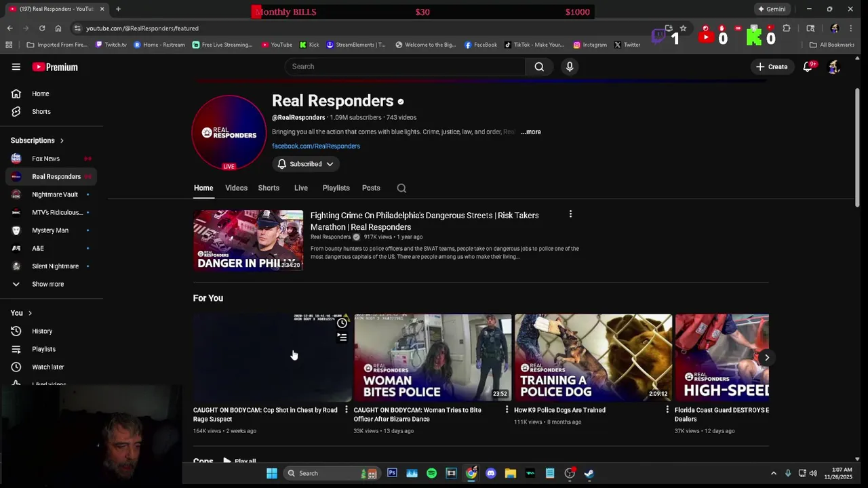The width and height of the screenshot is (868, 488).
Task: Open the All Bookmarks folder
Action: (x=832, y=45)
